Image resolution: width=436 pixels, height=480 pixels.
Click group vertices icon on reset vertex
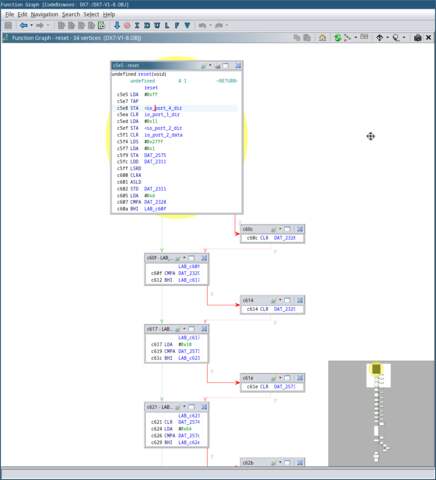pyautogui.click(x=238, y=66)
